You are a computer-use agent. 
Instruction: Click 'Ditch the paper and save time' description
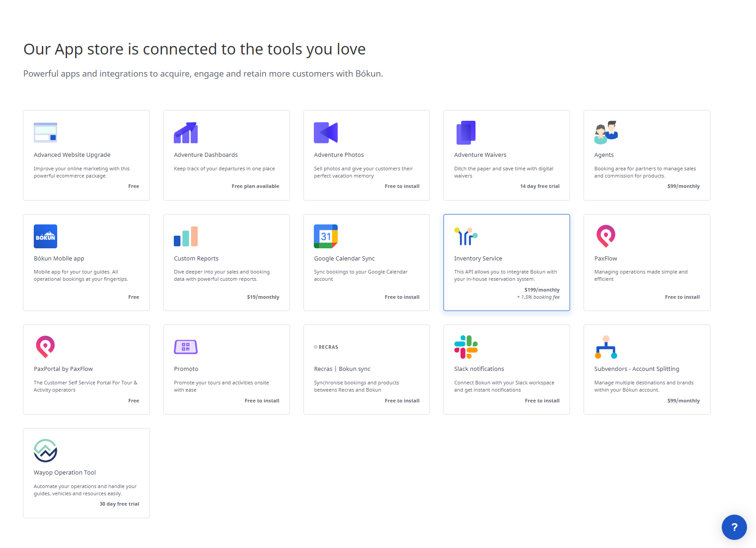[503, 172]
